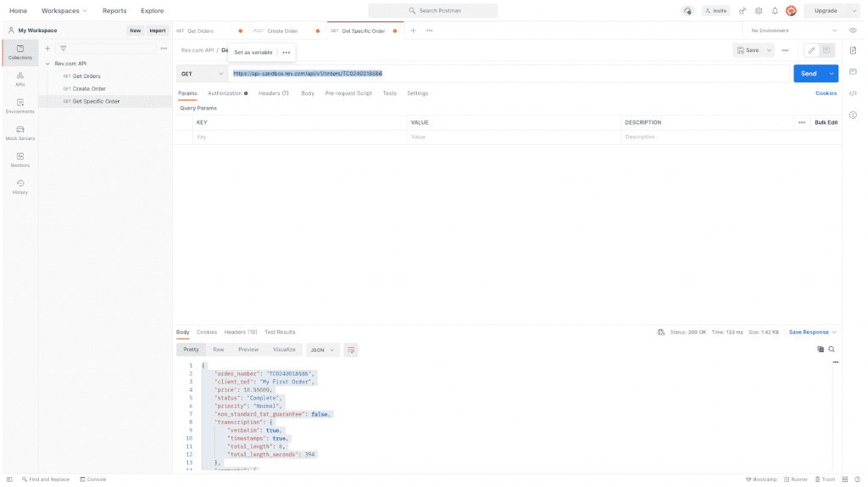Click the environment quick look eye icon
The width and height of the screenshot is (868, 487).
pos(853,31)
